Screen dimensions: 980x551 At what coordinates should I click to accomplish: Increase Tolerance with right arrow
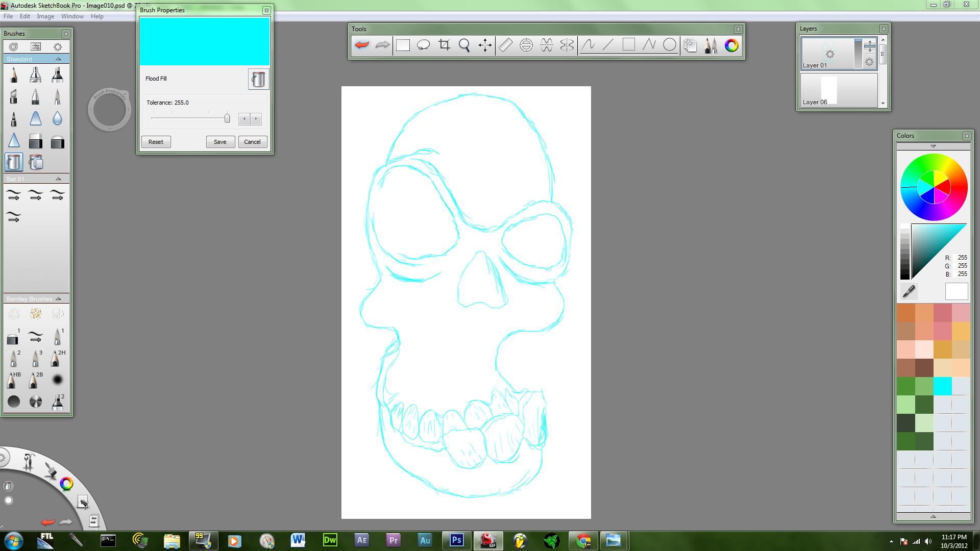[256, 119]
